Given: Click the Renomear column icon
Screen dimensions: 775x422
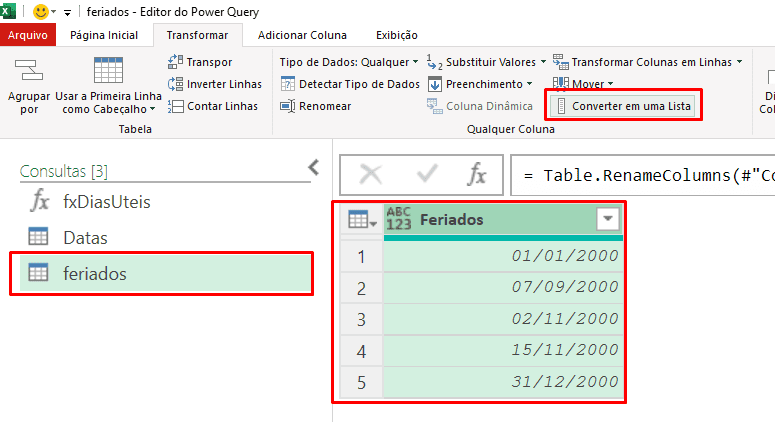Looking at the screenshot, I should [x=287, y=106].
